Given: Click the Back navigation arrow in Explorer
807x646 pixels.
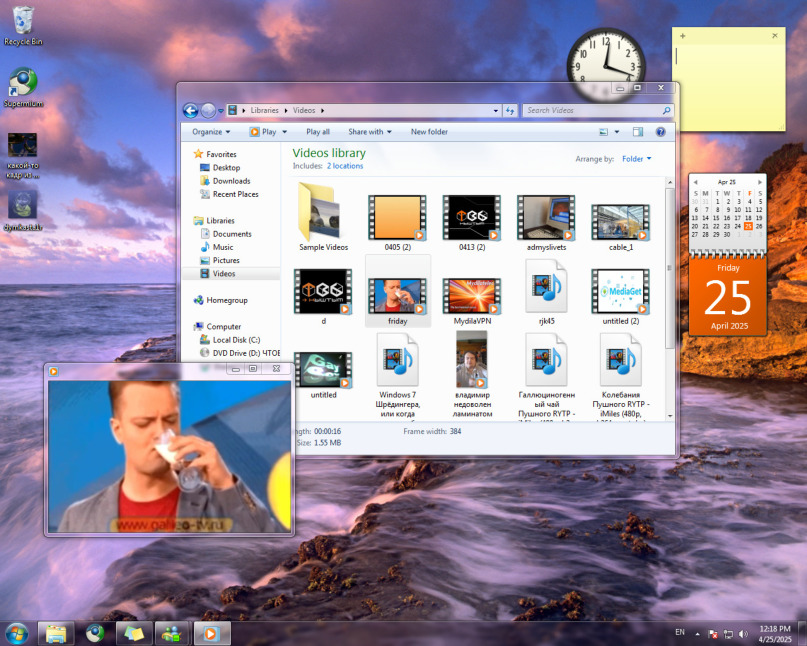Looking at the screenshot, I should pos(190,111).
